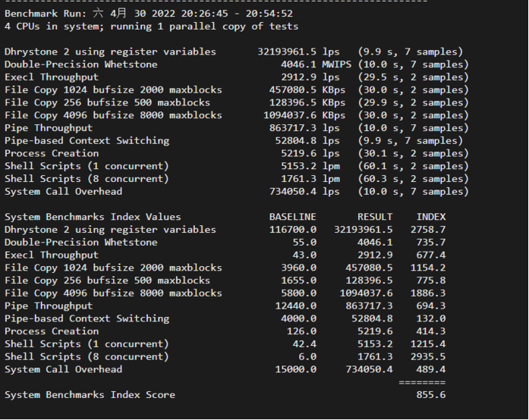Click the RESULT column header

click(x=375, y=217)
